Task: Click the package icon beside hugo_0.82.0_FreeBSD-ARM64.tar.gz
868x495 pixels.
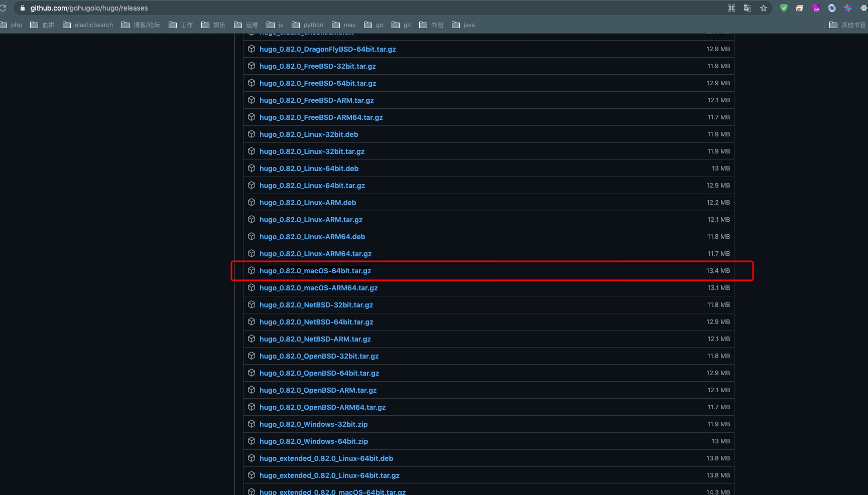Action: point(252,117)
